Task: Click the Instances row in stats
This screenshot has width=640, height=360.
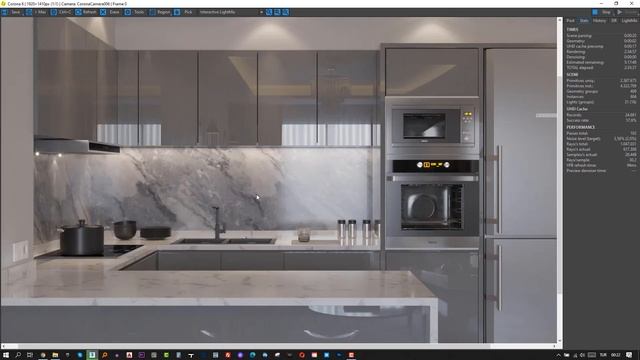Action: pos(601,97)
